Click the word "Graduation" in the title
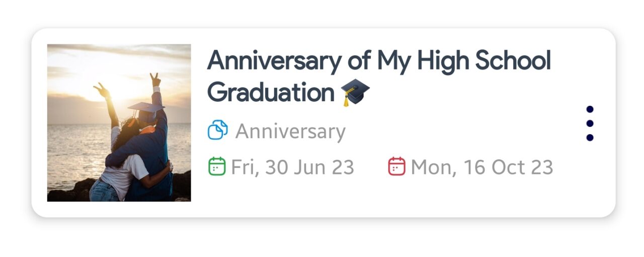 click(271, 93)
